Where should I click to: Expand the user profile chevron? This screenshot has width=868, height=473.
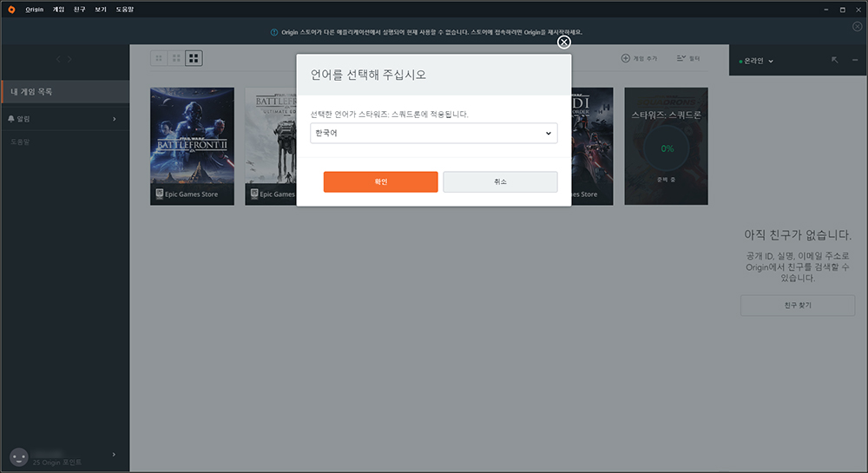[x=114, y=455]
